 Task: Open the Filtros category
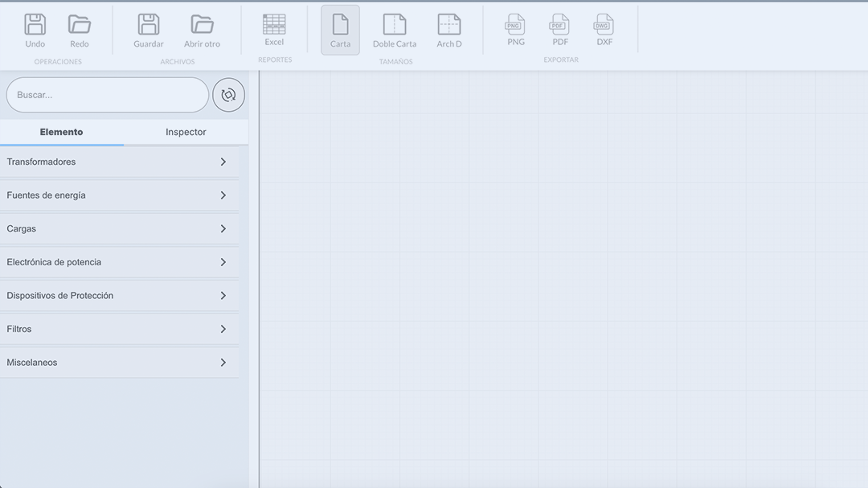tap(119, 329)
